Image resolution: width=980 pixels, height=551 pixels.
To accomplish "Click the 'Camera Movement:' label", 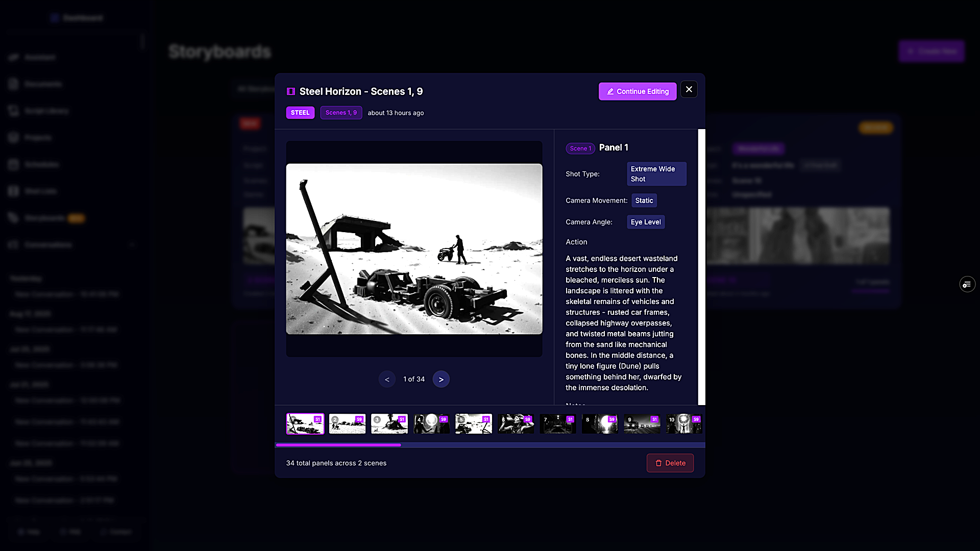I will (597, 201).
